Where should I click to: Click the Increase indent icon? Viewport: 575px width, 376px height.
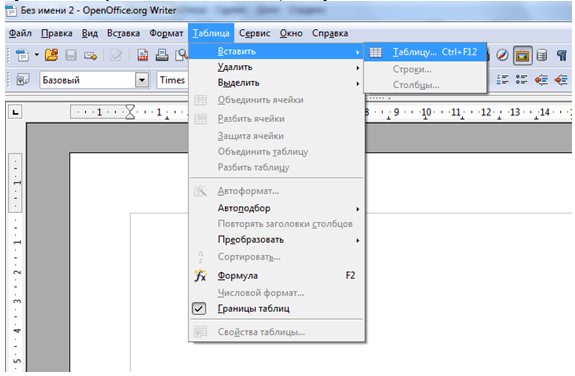[x=561, y=79]
